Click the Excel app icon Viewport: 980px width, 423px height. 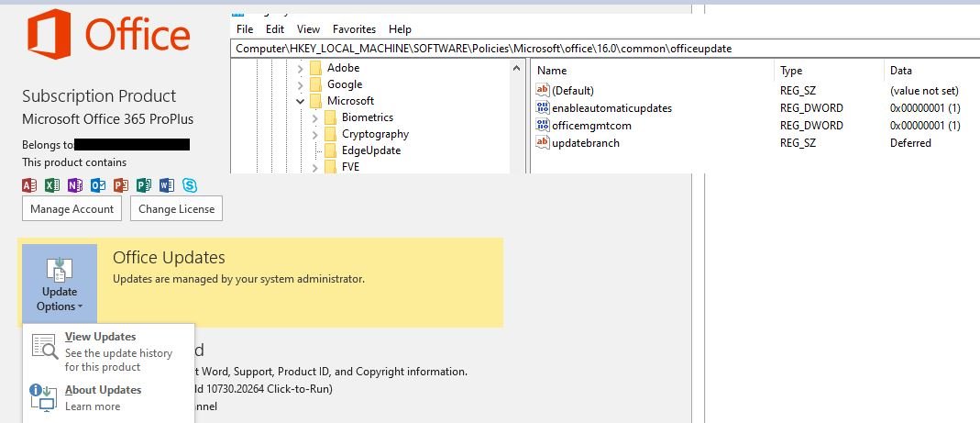(52, 185)
